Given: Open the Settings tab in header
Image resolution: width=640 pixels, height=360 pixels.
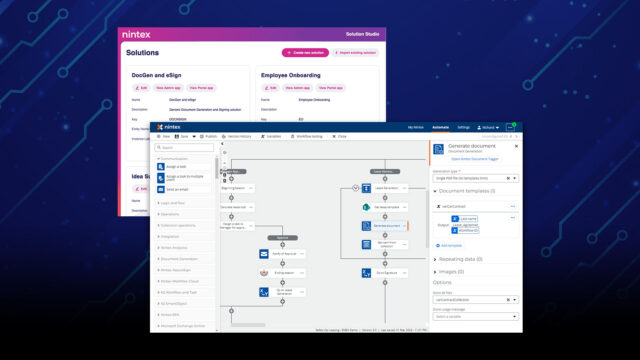Looking at the screenshot, I should click(463, 127).
